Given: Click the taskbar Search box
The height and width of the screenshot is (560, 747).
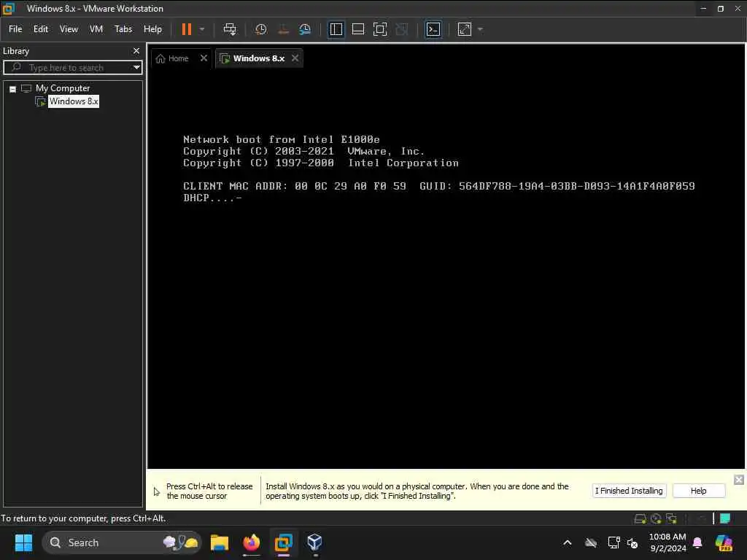Looking at the screenshot, I should pos(122,542).
